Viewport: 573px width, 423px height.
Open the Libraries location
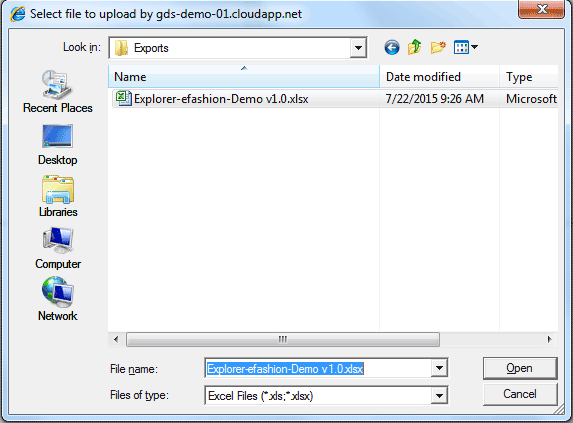click(58, 197)
